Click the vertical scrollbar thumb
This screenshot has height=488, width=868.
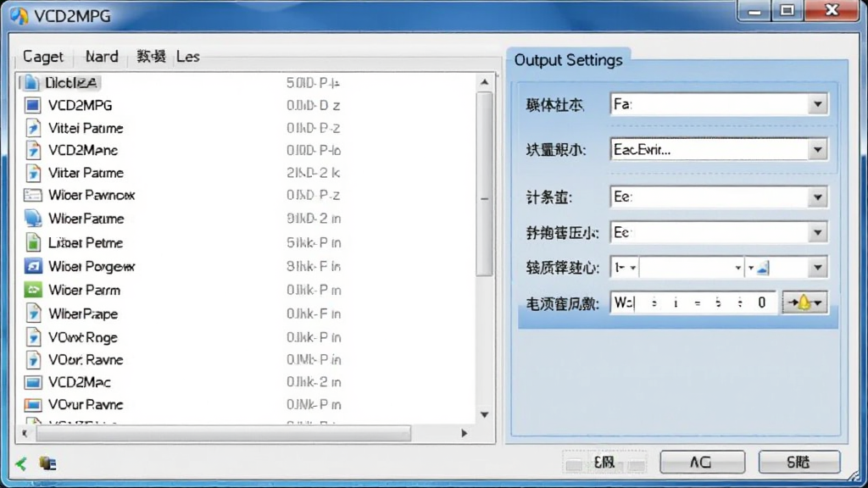[484, 184]
